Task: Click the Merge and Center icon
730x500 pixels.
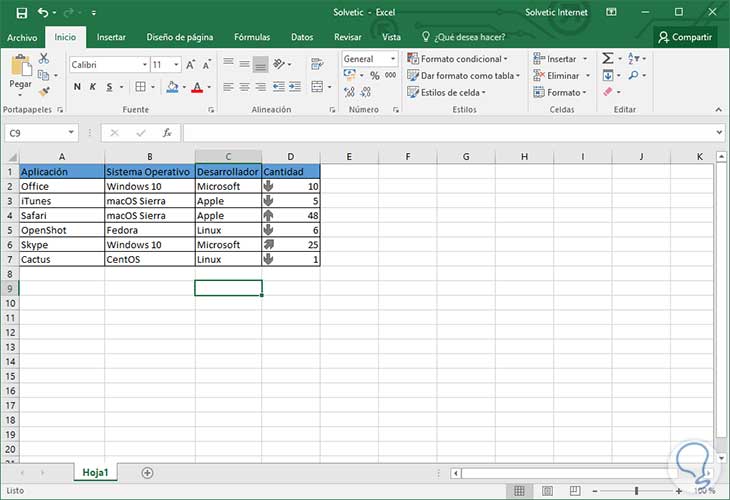Action: point(317,87)
